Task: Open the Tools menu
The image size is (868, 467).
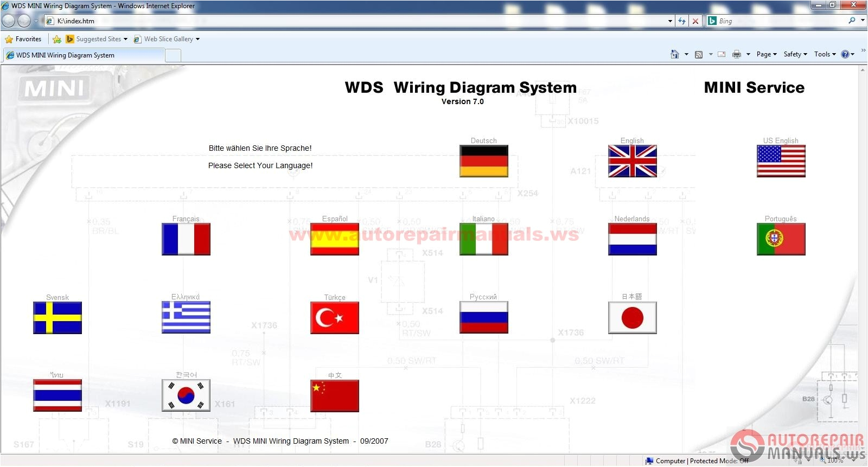Action: pos(825,54)
